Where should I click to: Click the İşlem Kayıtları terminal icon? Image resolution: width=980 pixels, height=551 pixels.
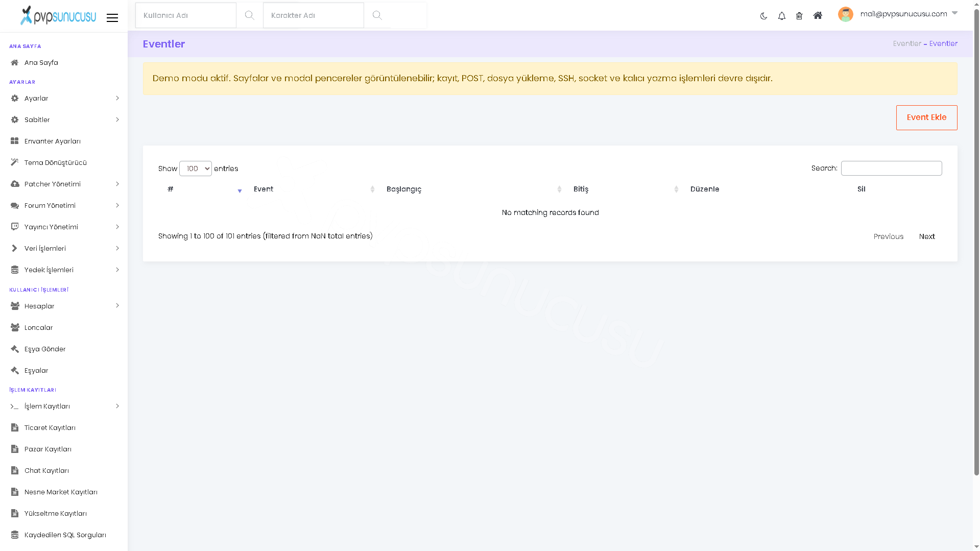tap(15, 406)
